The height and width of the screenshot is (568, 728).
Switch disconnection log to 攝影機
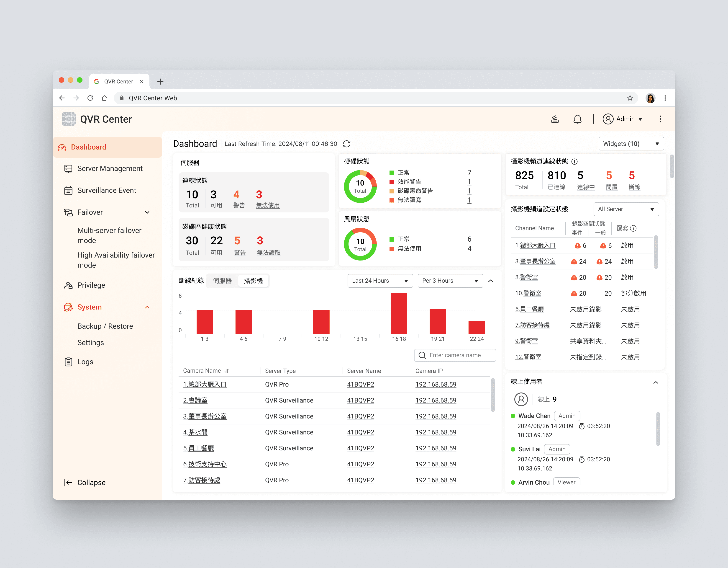click(x=253, y=281)
